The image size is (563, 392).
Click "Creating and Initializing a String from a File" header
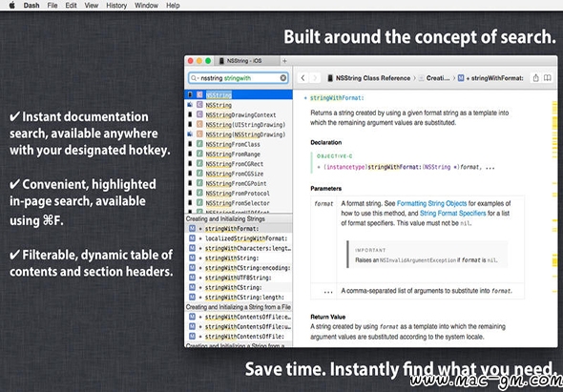pos(239,307)
